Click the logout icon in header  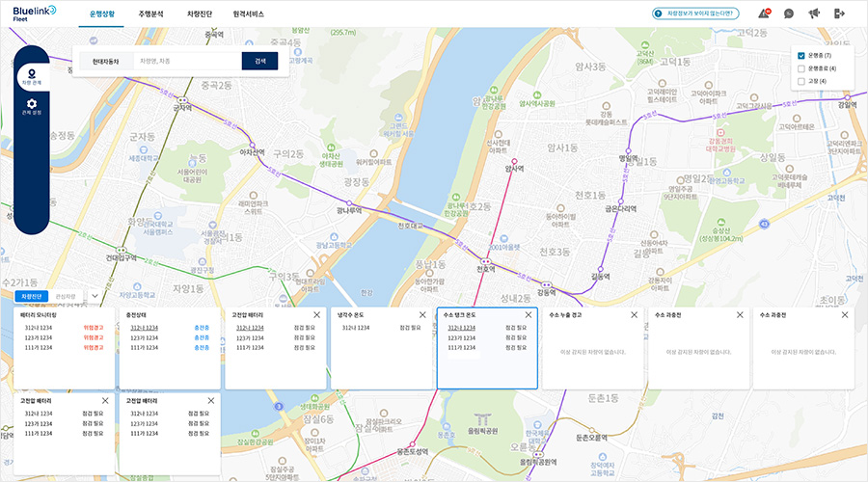coord(839,13)
